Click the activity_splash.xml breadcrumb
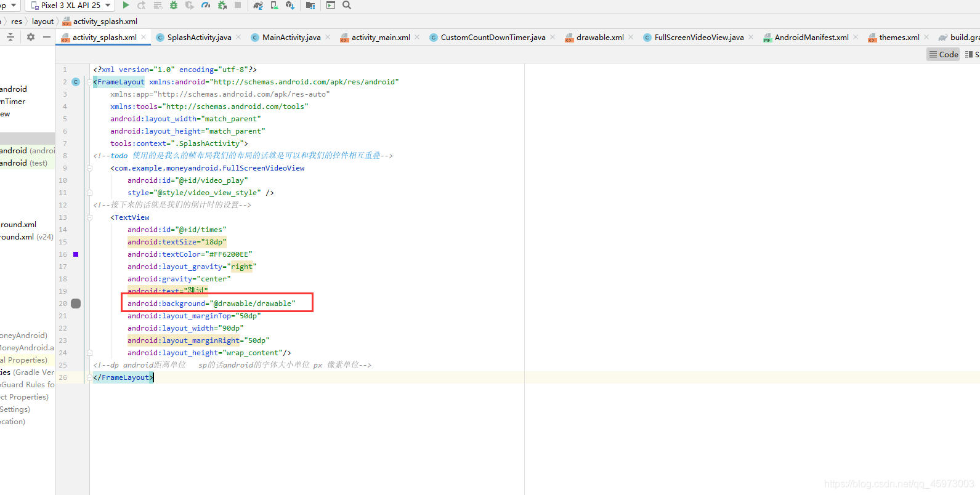Image resolution: width=980 pixels, height=495 pixels. click(x=100, y=22)
